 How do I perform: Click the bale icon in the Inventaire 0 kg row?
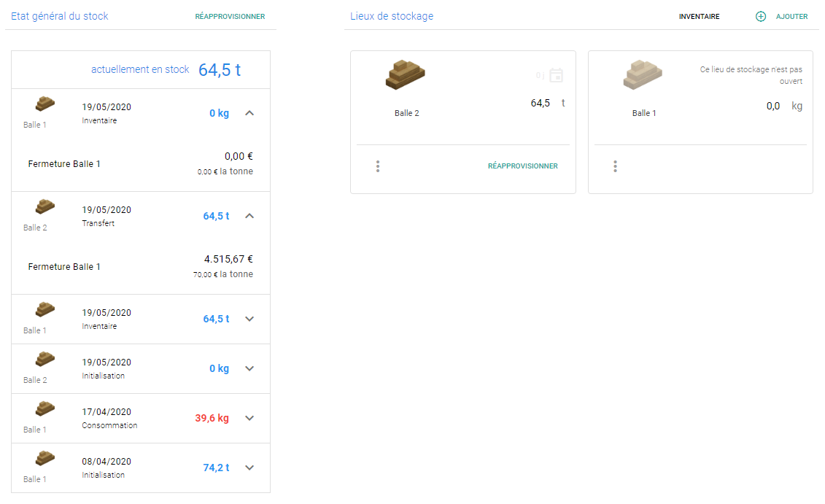(x=44, y=104)
